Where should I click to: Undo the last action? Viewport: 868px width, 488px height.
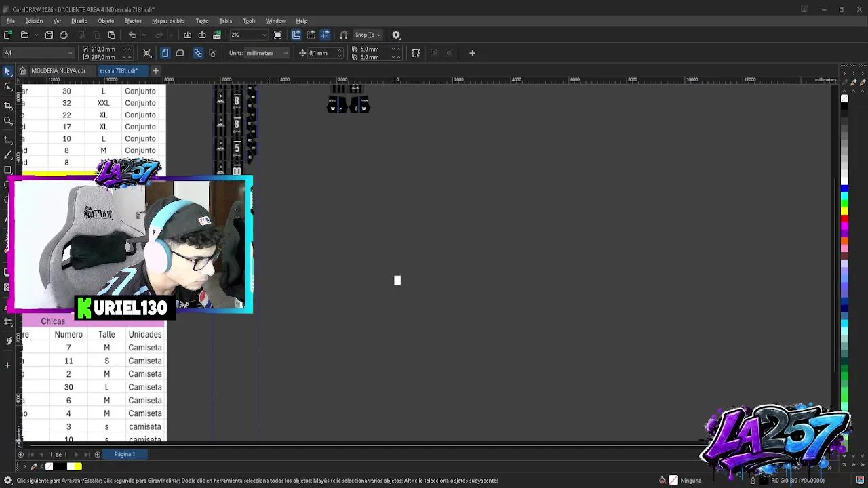click(132, 35)
